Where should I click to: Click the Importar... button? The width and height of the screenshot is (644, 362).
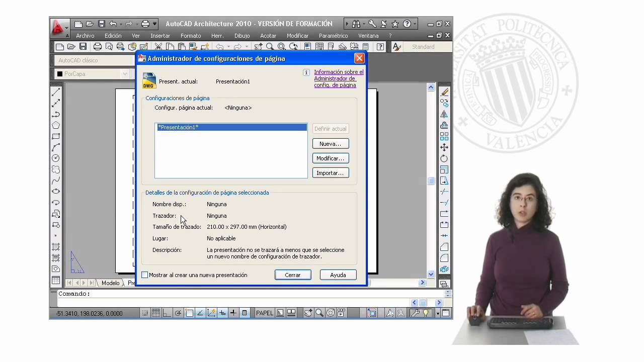(331, 173)
